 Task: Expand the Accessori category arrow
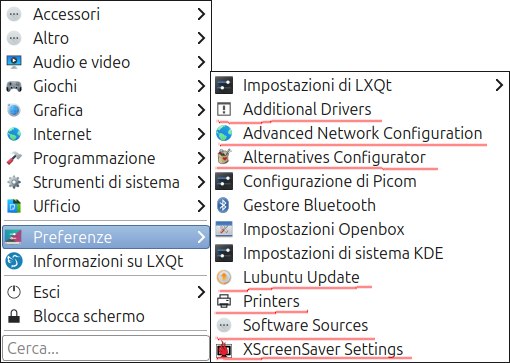click(201, 14)
